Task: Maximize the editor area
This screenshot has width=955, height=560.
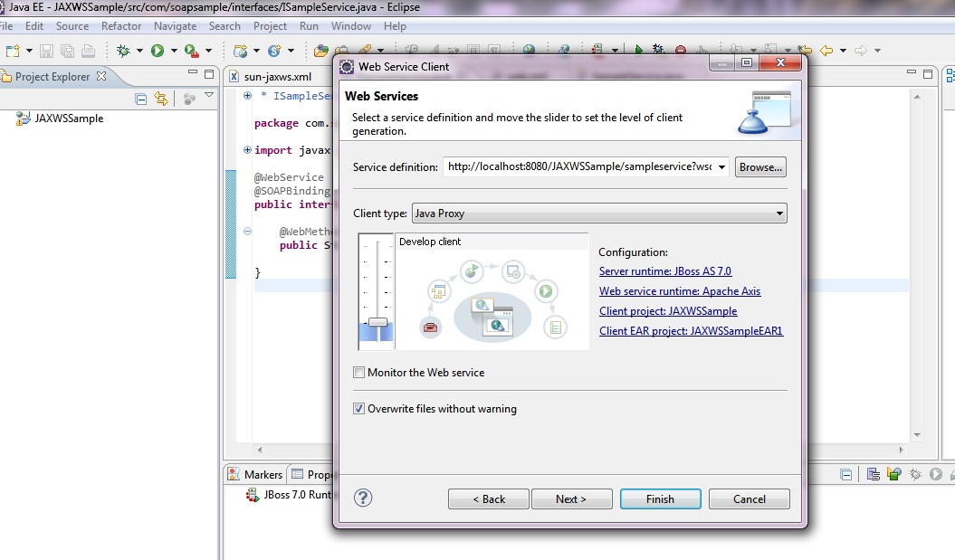Action: pos(928,74)
